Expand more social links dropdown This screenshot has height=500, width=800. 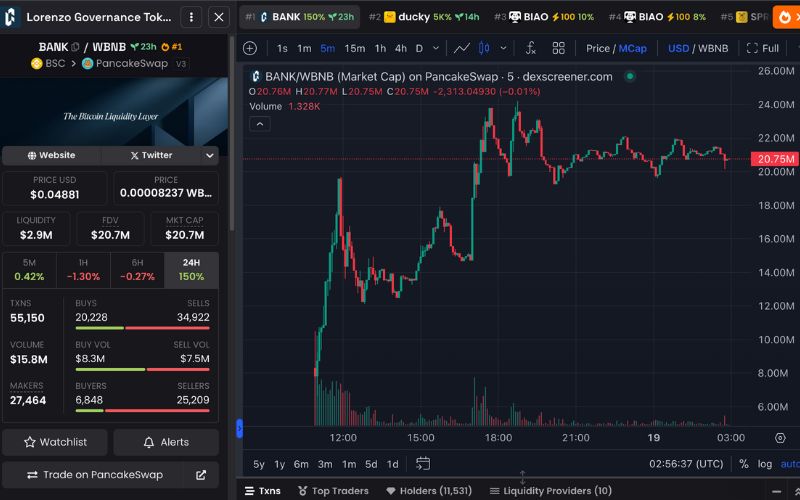click(x=210, y=156)
